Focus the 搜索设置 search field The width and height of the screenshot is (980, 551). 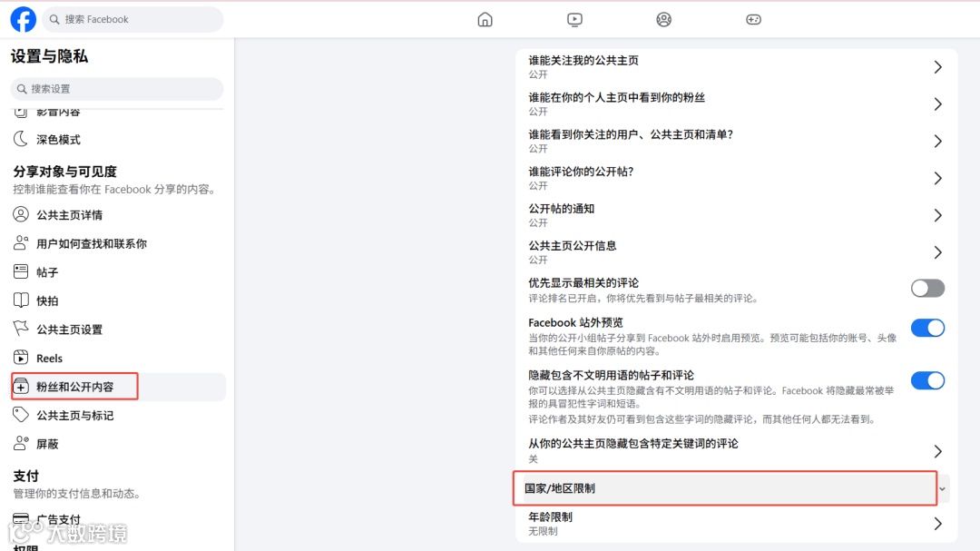(117, 89)
